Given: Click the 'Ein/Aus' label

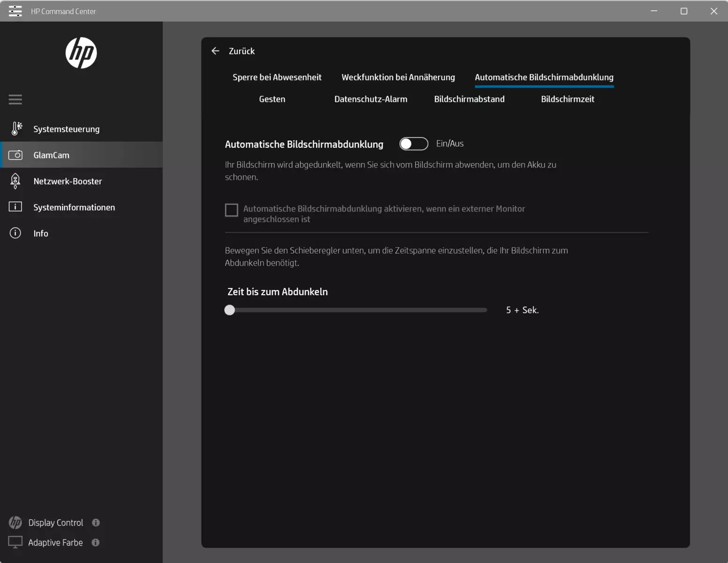Looking at the screenshot, I should 450,144.
